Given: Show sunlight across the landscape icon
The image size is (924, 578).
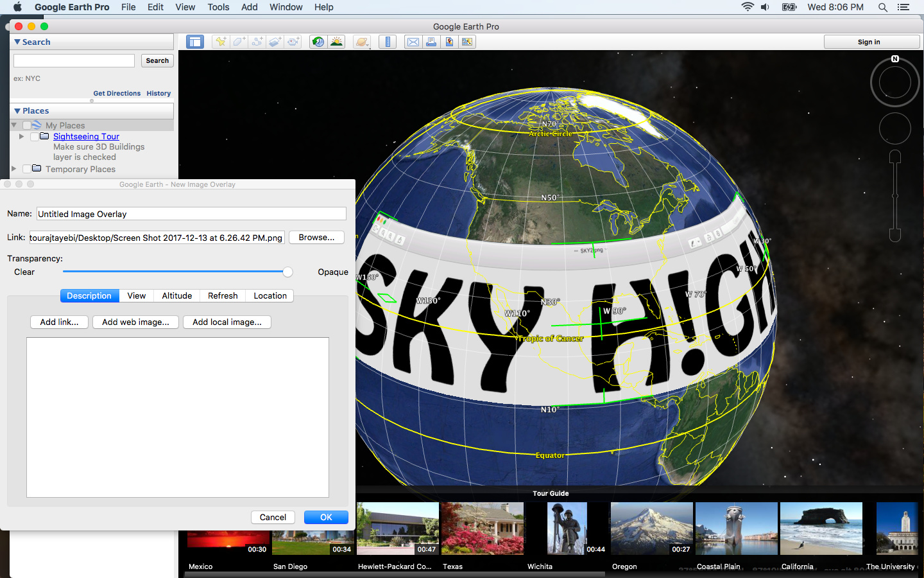Looking at the screenshot, I should (x=336, y=42).
